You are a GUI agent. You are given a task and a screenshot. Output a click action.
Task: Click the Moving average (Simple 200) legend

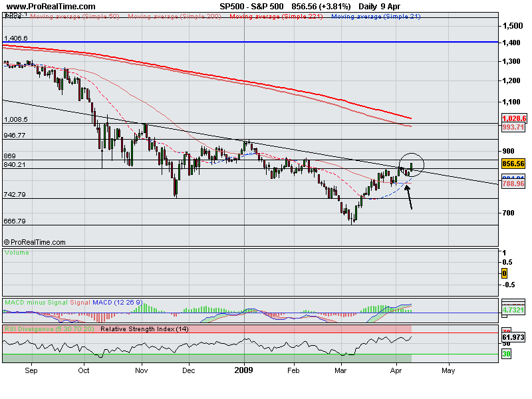pos(174,16)
